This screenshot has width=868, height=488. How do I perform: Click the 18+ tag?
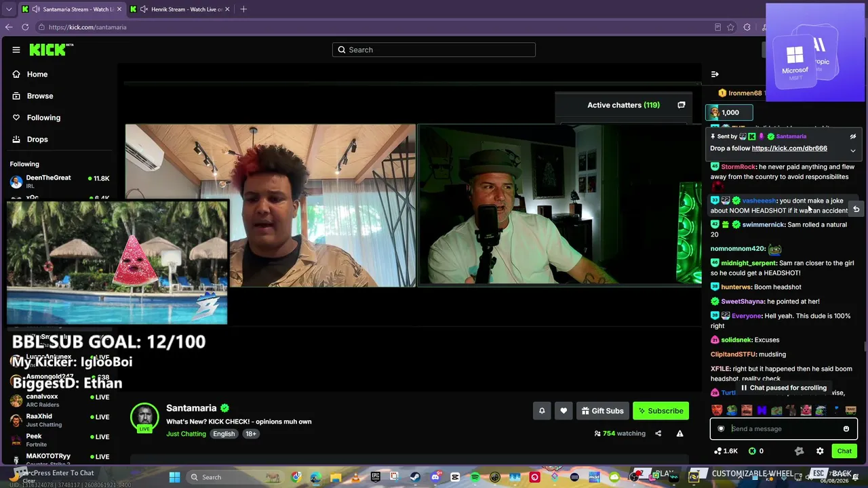[251, 434]
